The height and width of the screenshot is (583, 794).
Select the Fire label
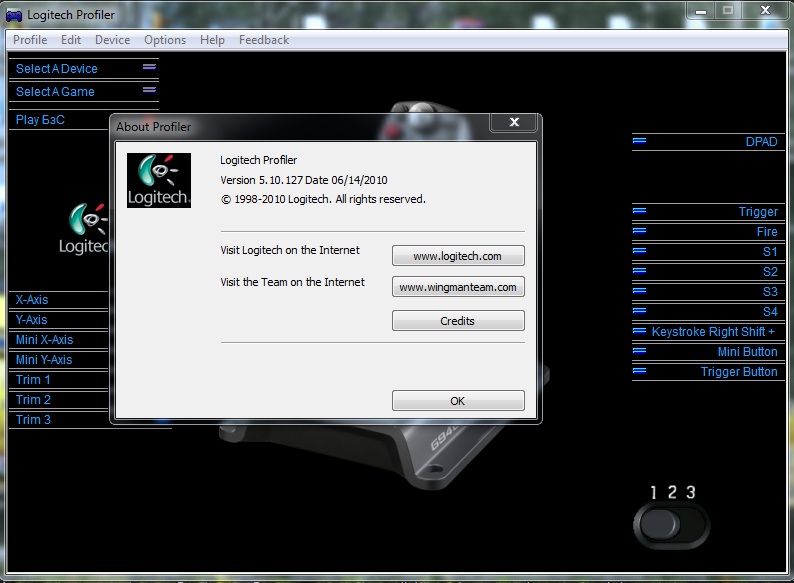767,231
